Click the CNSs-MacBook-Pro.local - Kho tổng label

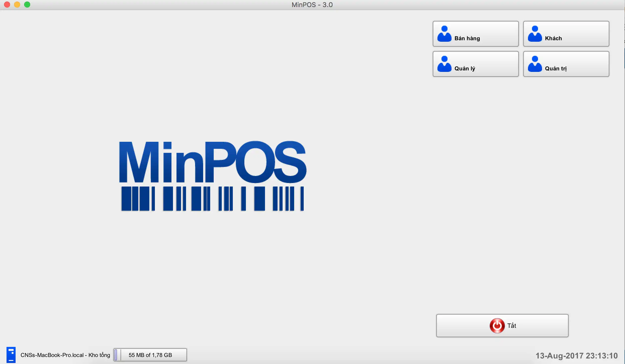click(x=65, y=355)
